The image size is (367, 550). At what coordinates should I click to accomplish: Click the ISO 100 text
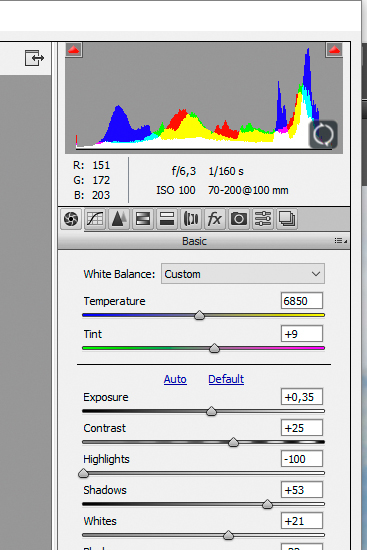175,190
